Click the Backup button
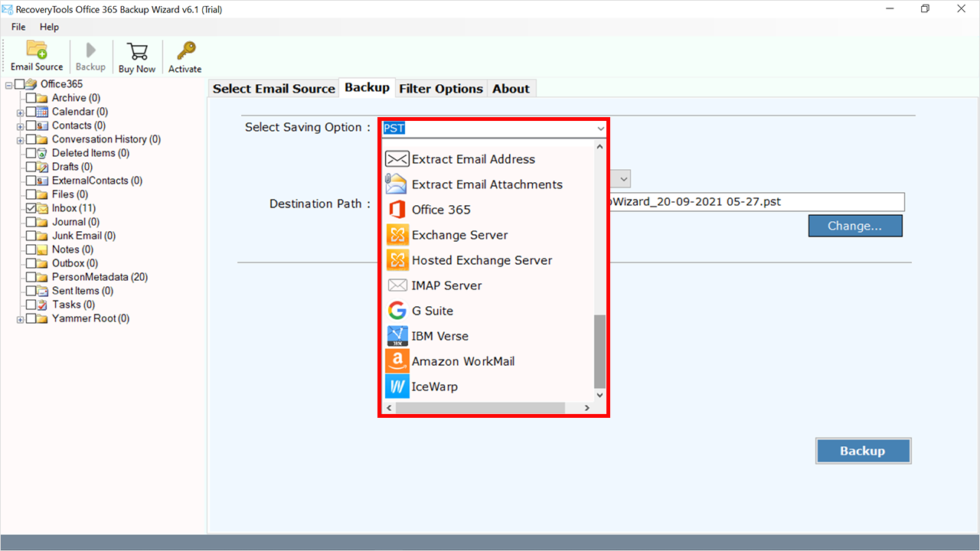 (863, 451)
